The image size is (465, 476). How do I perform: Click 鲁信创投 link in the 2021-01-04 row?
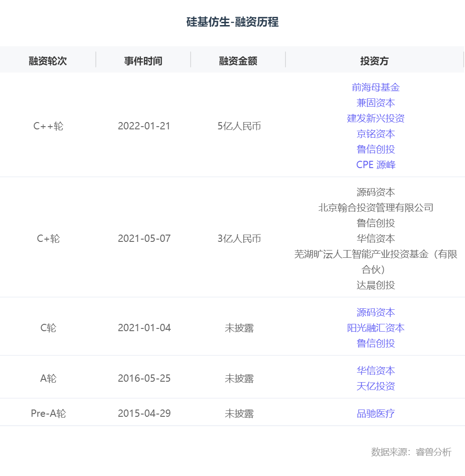coord(376,343)
